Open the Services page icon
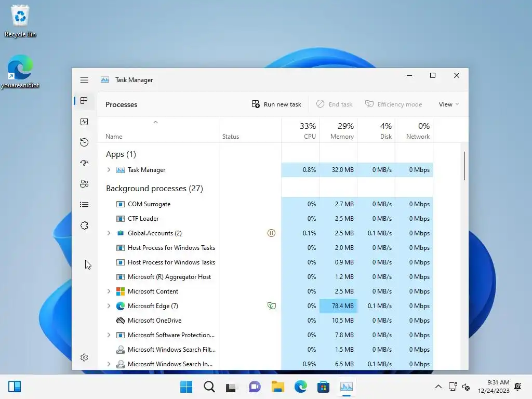Viewport: 532px width, 399px height. pyautogui.click(x=84, y=225)
